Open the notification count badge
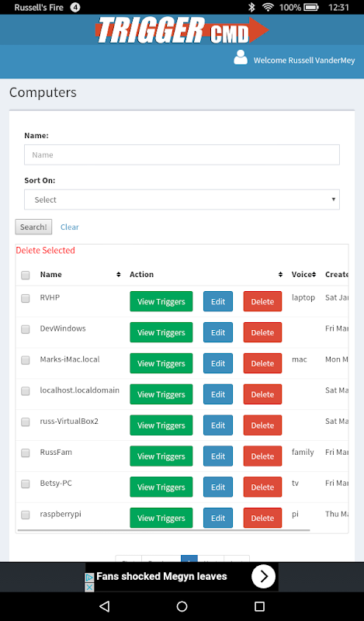 click(75, 7)
